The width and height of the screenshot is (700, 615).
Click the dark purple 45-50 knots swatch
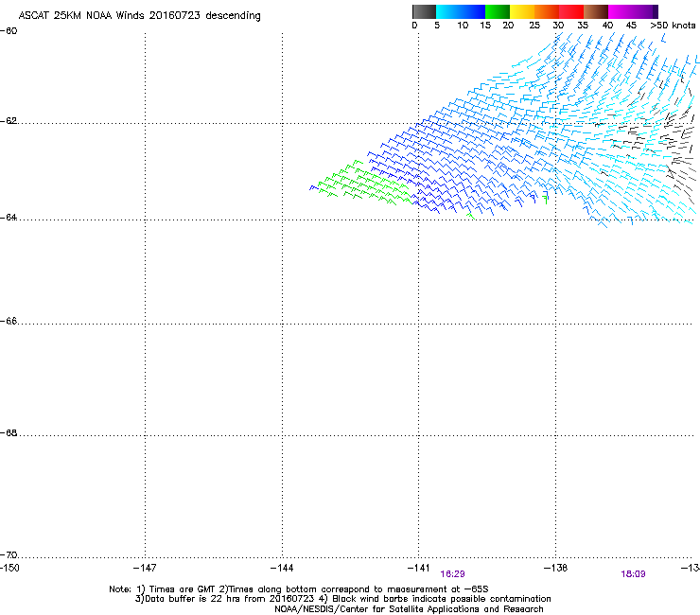(645, 11)
